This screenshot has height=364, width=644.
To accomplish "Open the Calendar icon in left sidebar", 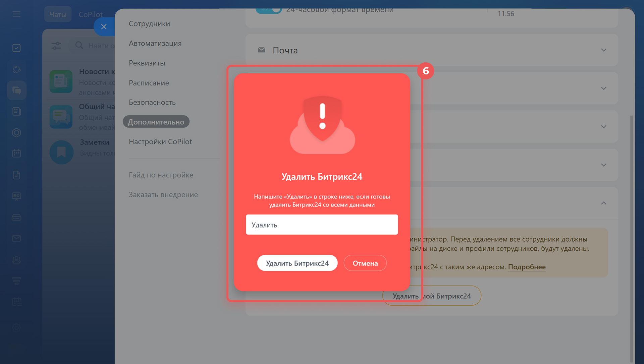I will pyautogui.click(x=16, y=154).
